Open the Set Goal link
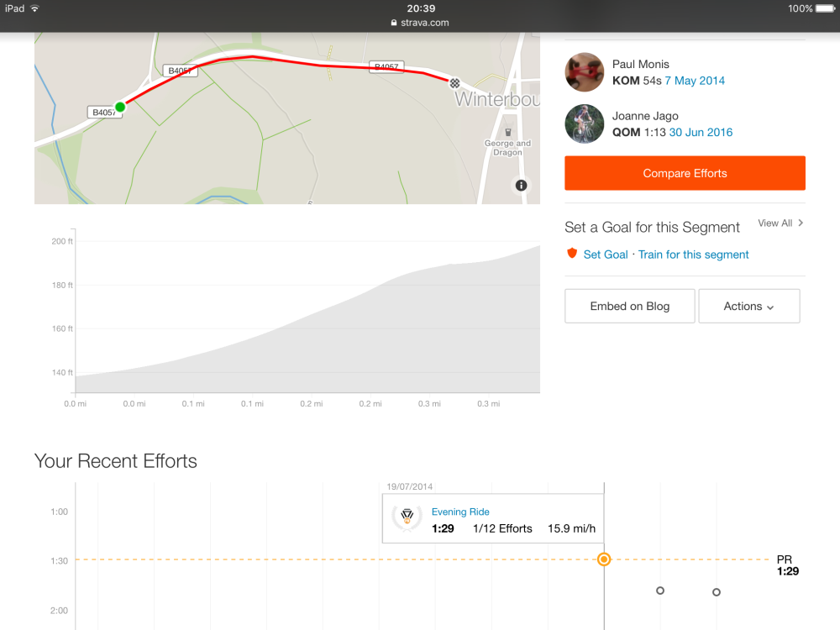 click(606, 255)
